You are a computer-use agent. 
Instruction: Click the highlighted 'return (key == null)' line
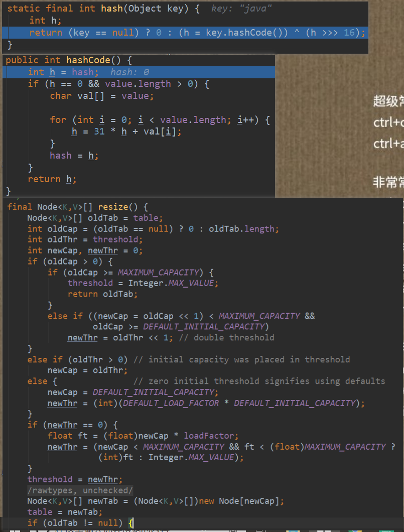point(185,33)
